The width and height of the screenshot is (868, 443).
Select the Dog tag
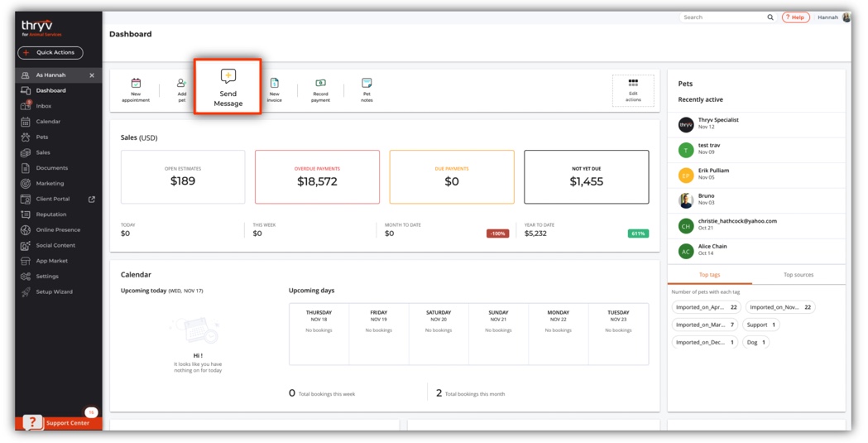[755, 343]
